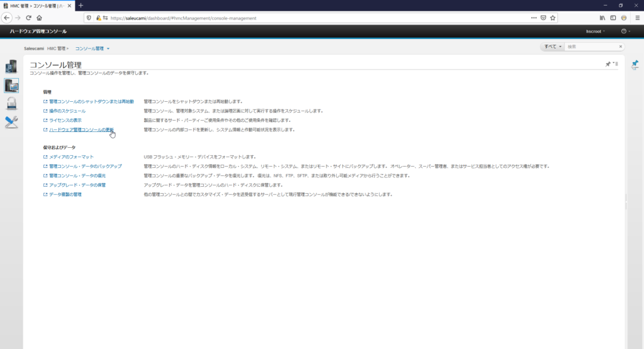Open the Firefox hamburger menu
The height and width of the screenshot is (349, 644).
pyautogui.click(x=635, y=18)
